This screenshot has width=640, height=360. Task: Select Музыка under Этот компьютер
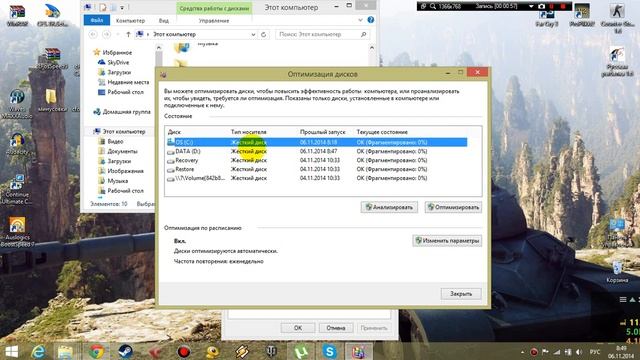click(118, 181)
